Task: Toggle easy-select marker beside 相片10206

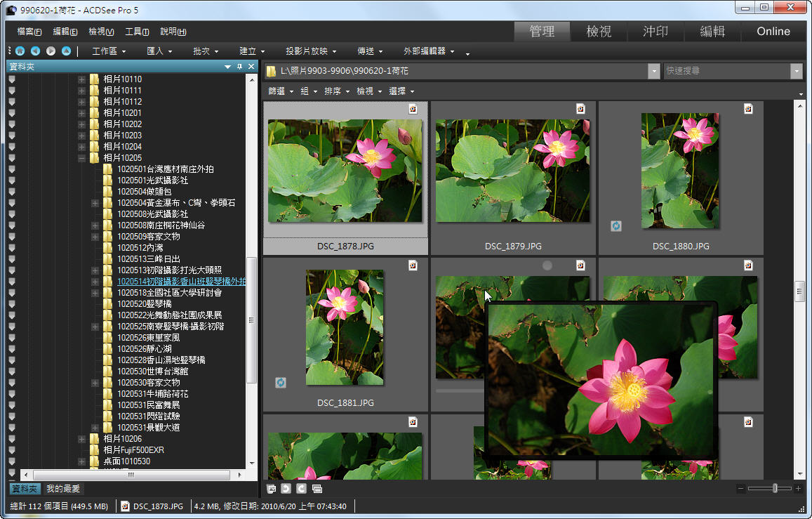Action: (x=12, y=439)
